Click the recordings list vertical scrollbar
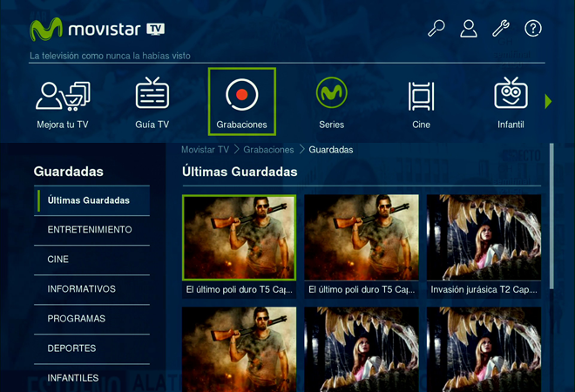 tap(551, 216)
